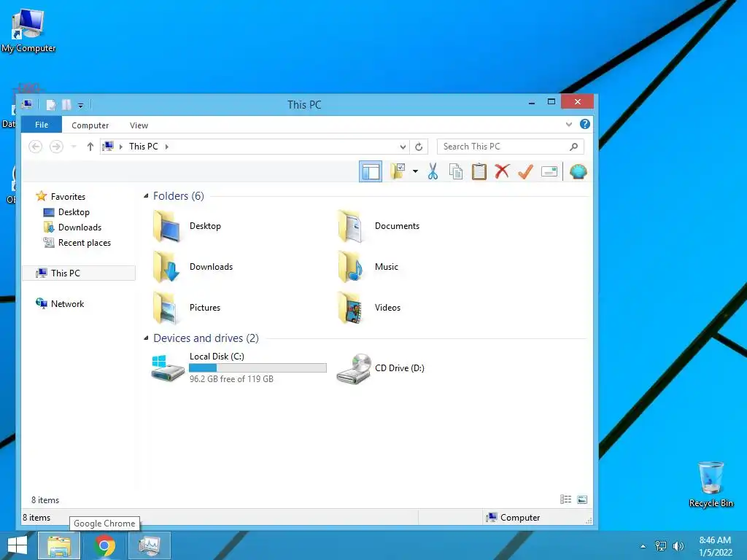Screen dimensions: 747x560
Task: Click the Paste clipboard icon
Action: coord(479,171)
